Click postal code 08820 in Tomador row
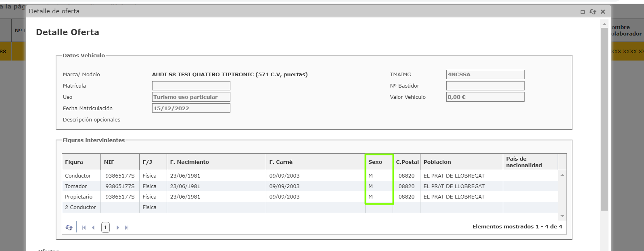The image size is (644, 251). pos(406,186)
